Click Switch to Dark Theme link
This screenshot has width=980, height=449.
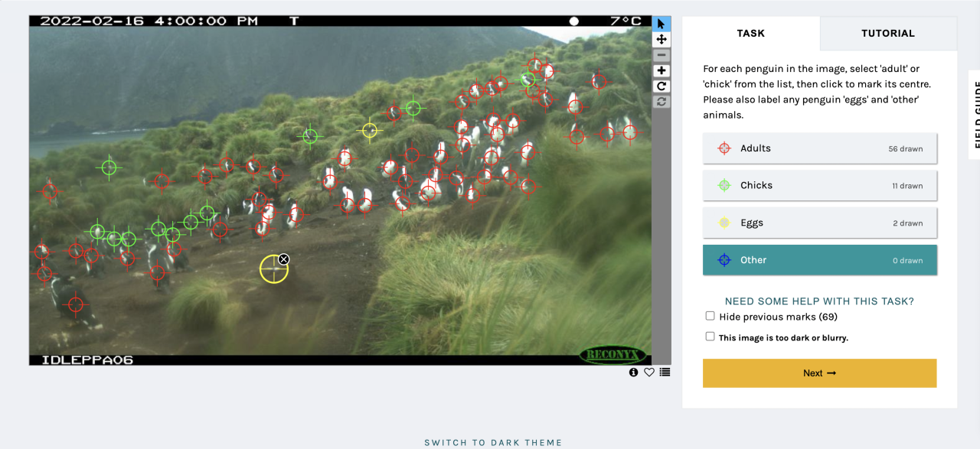493,443
